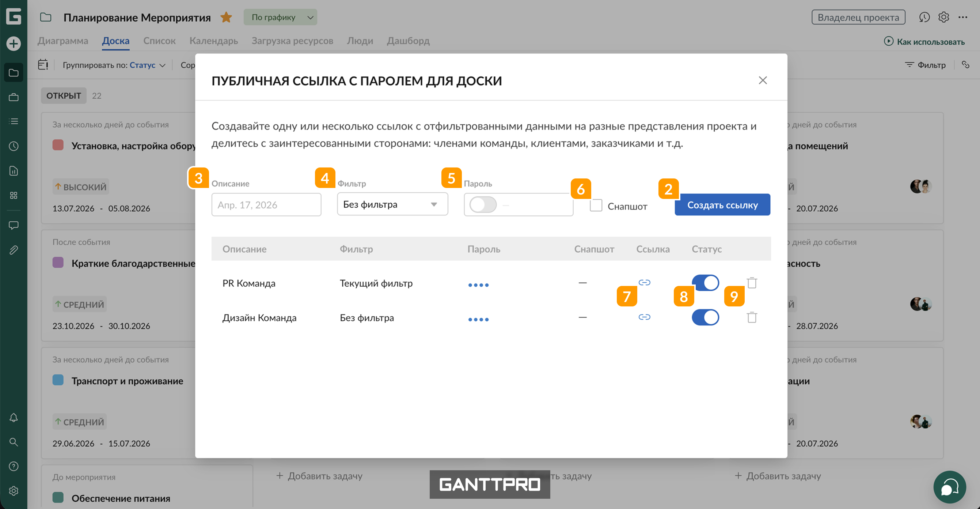
Task: Open the task list icon in sidebar
Action: [14, 121]
